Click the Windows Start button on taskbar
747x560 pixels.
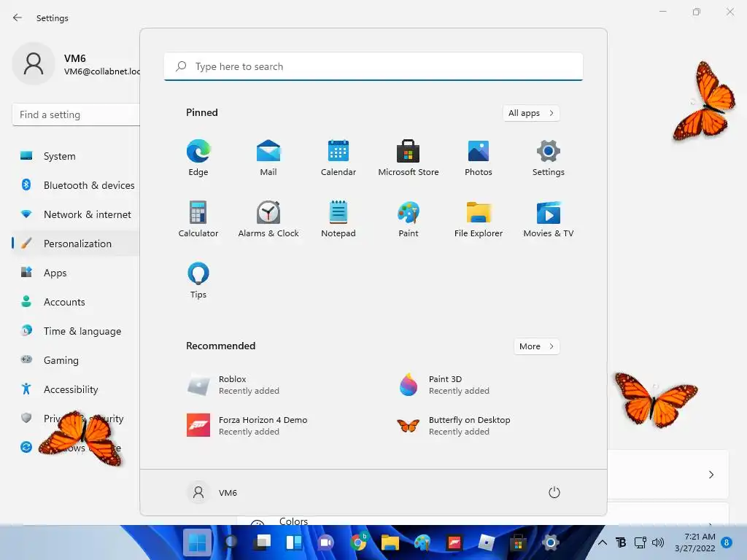point(197,542)
